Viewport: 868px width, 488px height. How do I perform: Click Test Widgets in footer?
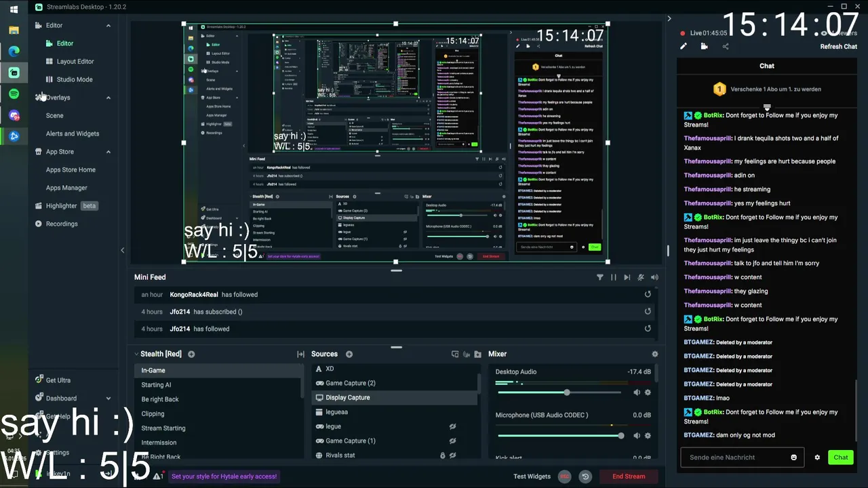(532, 476)
